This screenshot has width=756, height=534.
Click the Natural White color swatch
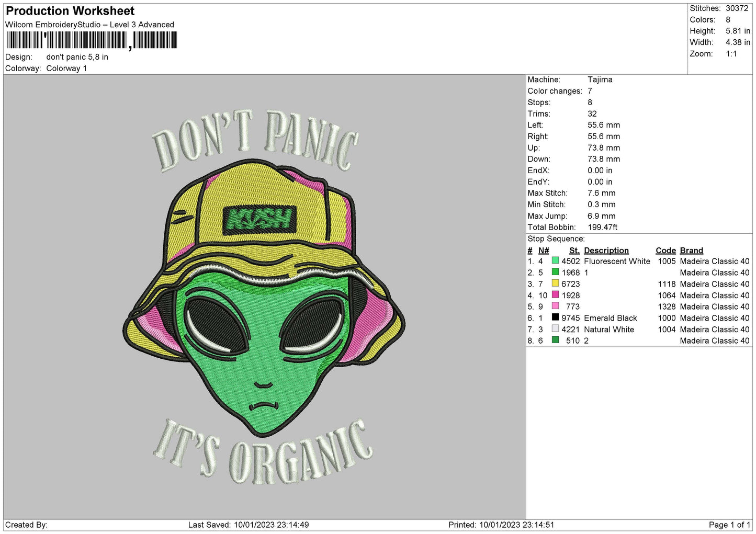[x=555, y=329]
